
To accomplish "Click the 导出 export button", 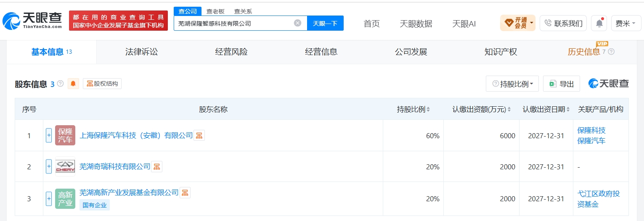I will (562, 84).
